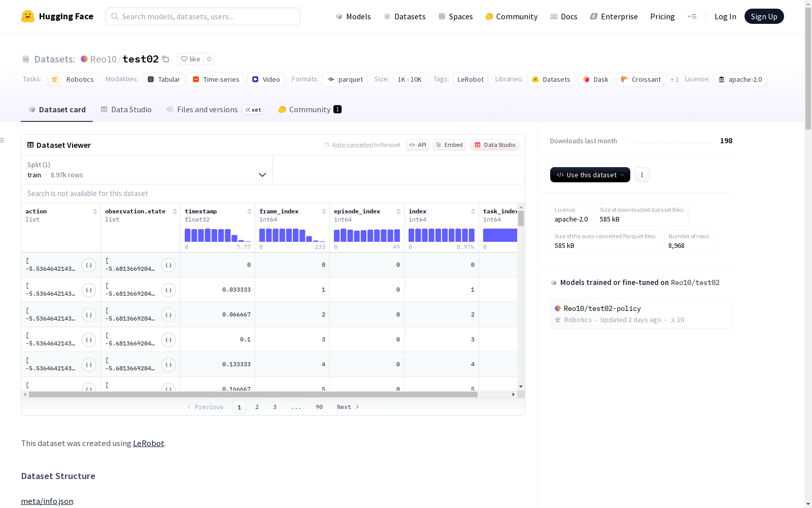Expand the train split dropdown

point(147,170)
